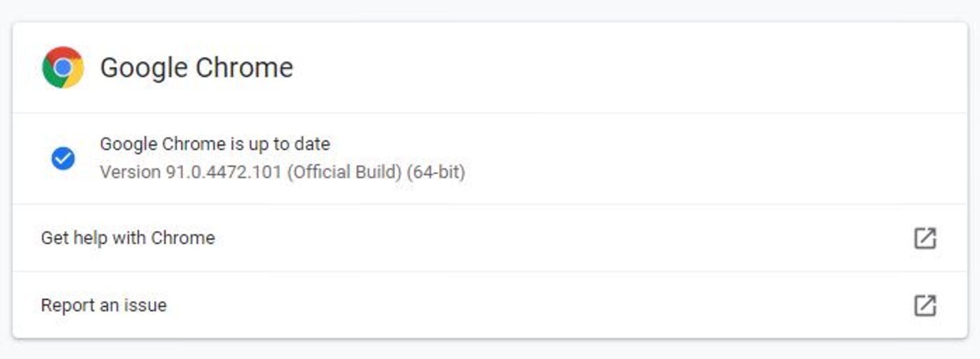This screenshot has height=359, width=980.
Task: Click the "(64-bit)" text
Action: click(436, 172)
